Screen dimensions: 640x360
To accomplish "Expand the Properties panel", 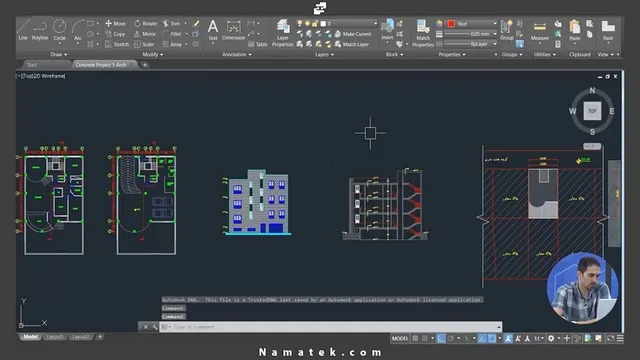I will tap(452, 54).
